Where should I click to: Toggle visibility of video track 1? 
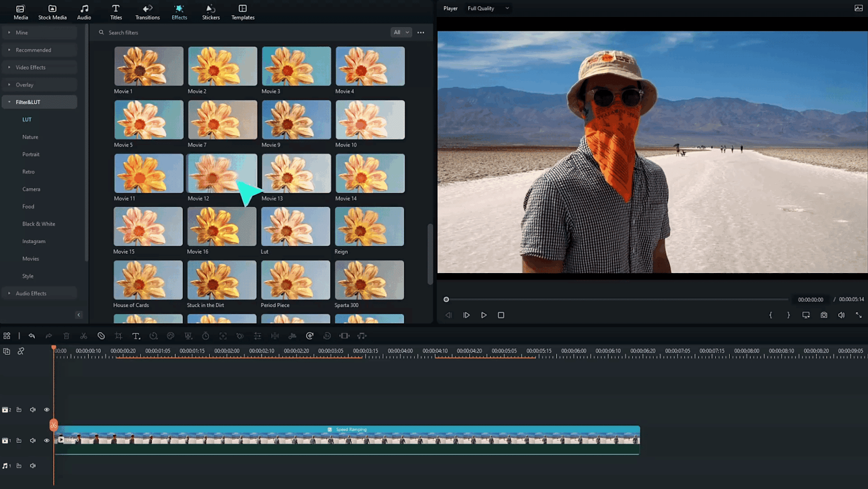47,440
